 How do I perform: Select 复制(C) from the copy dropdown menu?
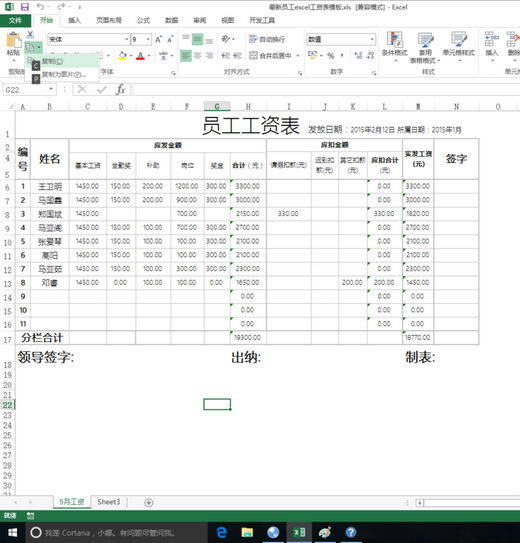62,61
